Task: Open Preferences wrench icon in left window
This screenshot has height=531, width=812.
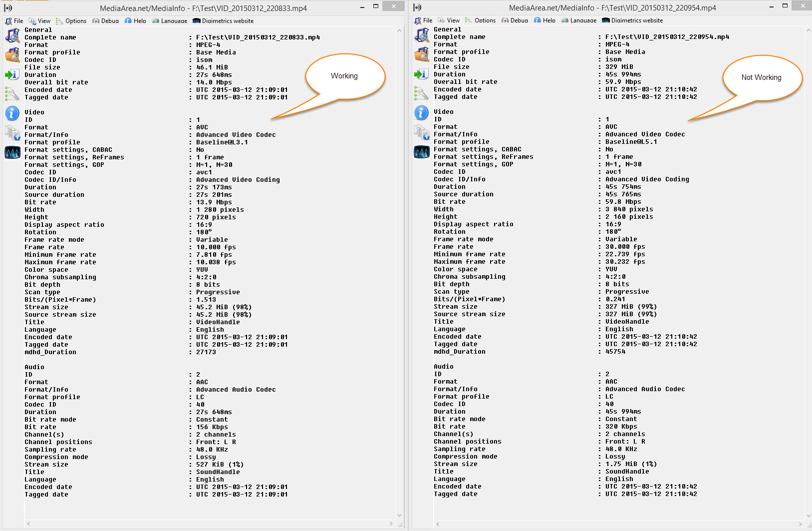Action: (x=12, y=93)
